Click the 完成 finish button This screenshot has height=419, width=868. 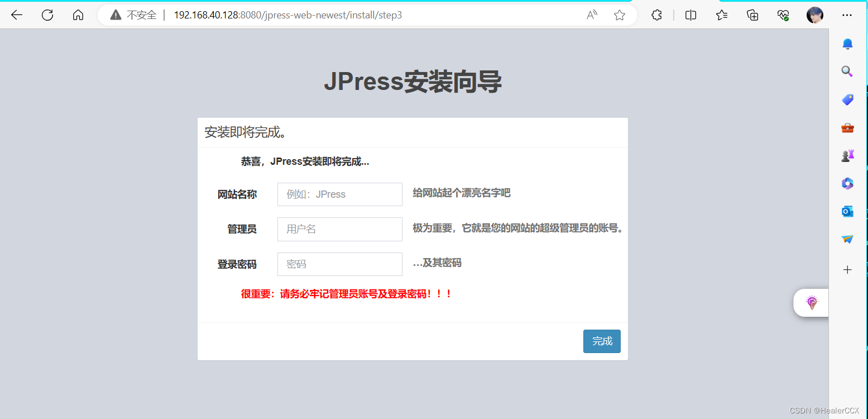tap(602, 341)
